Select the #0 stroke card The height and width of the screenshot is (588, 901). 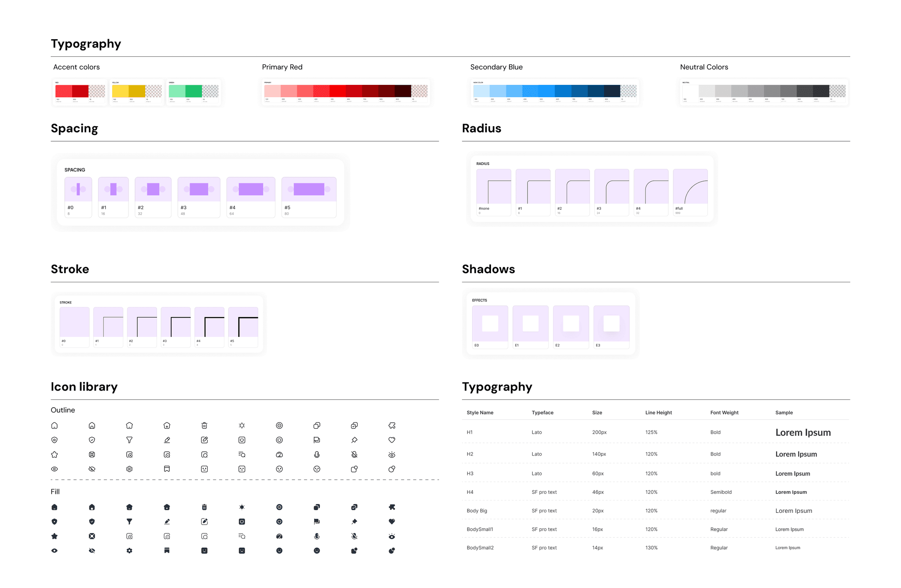point(75,327)
